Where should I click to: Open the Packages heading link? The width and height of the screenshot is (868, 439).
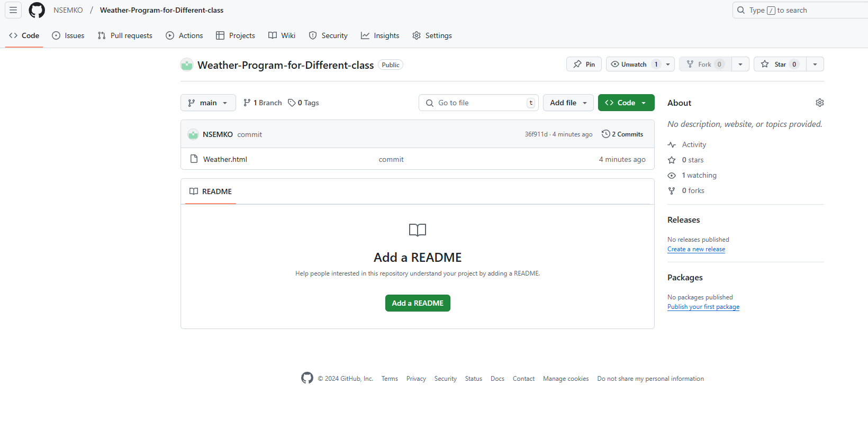coord(685,278)
